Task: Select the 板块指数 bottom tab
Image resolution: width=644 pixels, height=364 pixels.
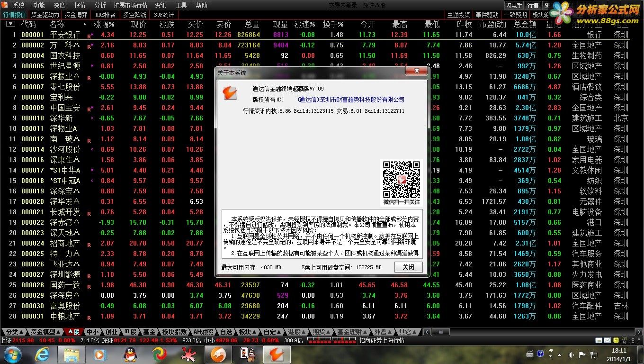Action: pos(174,332)
